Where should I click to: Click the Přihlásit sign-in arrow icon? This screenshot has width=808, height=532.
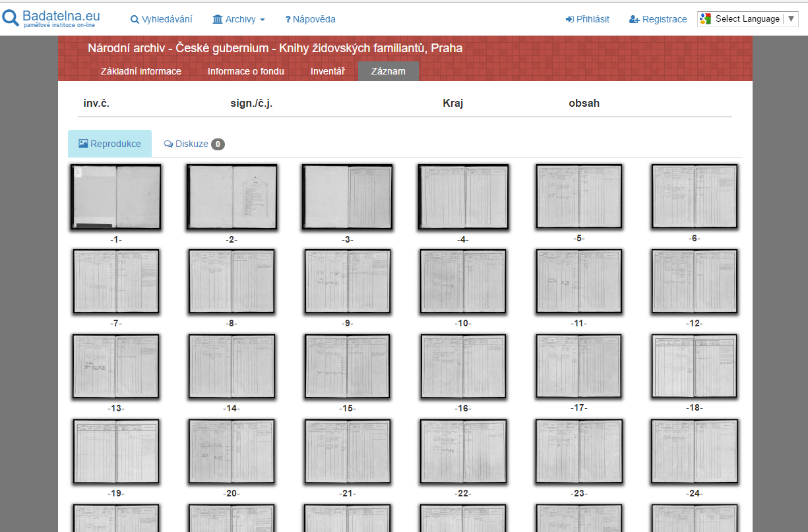[x=570, y=20]
